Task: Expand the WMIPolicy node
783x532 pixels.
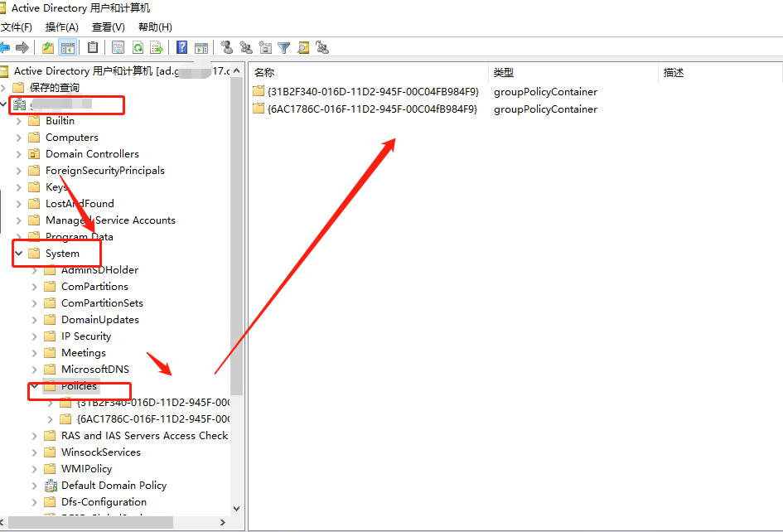Action: click(35, 469)
